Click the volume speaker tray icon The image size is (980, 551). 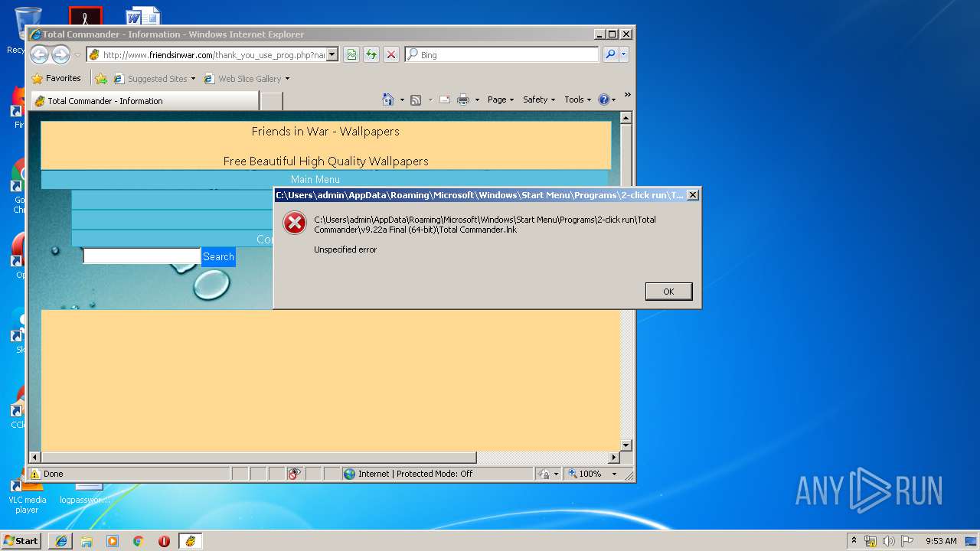coord(888,541)
